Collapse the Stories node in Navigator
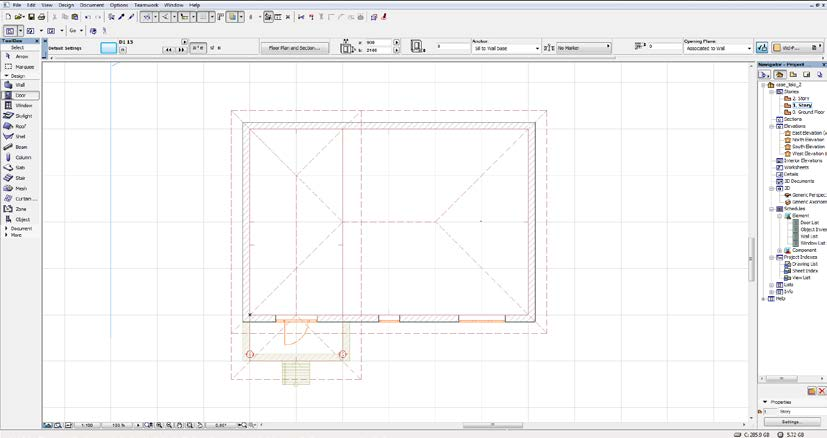Viewport: 827px width, 438px height. [x=772, y=92]
